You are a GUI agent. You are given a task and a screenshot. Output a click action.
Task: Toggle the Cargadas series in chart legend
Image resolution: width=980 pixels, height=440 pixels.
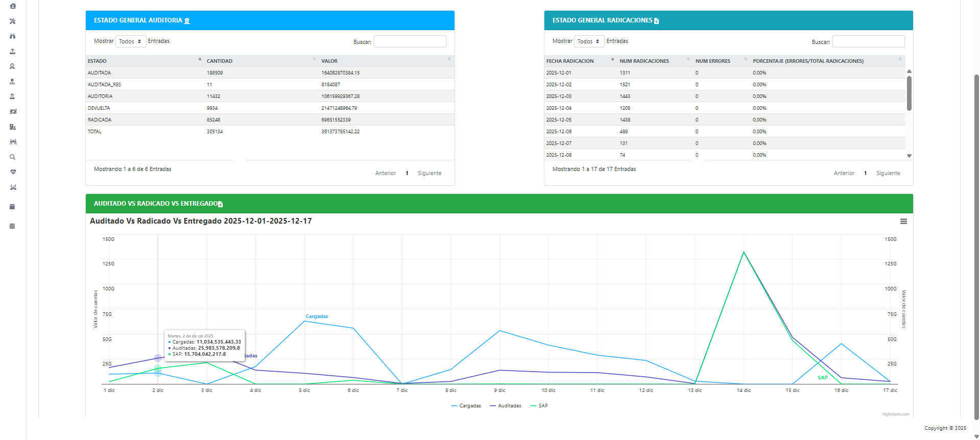coord(466,406)
